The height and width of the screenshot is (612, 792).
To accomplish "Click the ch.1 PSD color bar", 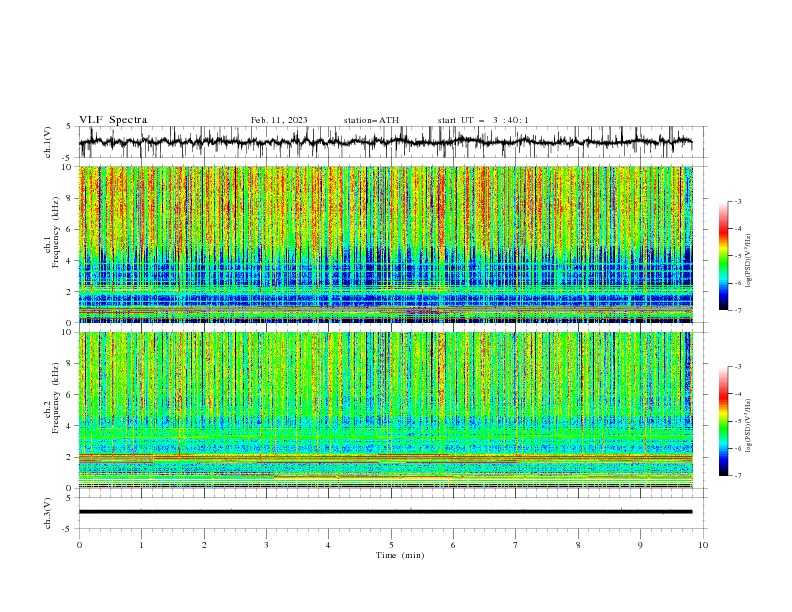I will pyautogui.click(x=723, y=256).
